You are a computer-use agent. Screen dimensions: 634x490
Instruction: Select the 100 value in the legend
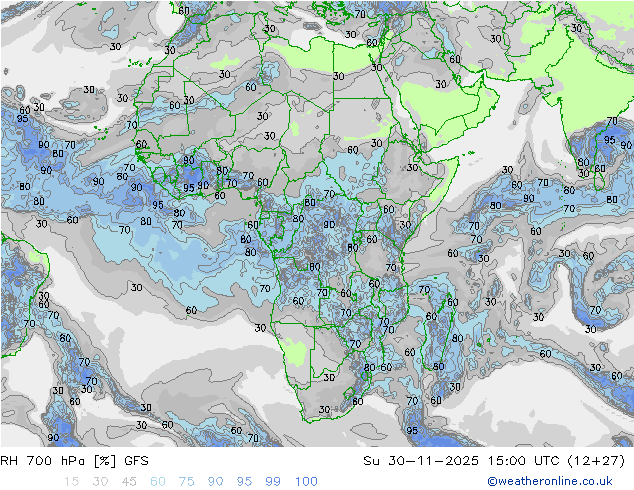[x=306, y=481]
